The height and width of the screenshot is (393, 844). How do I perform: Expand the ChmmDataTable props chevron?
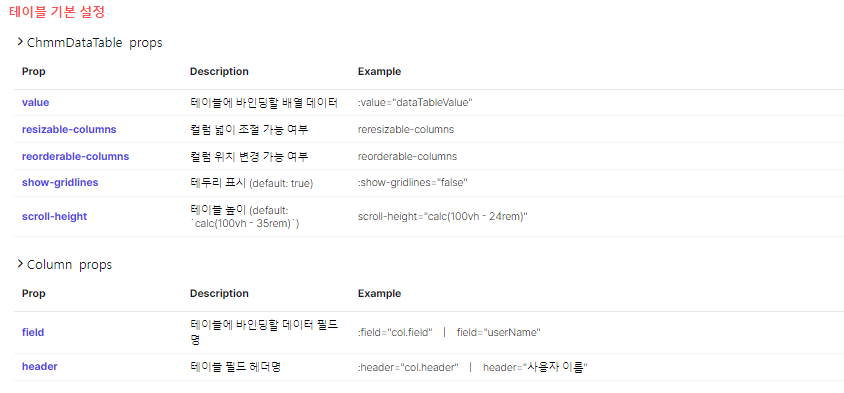click(x=20, y=42)
